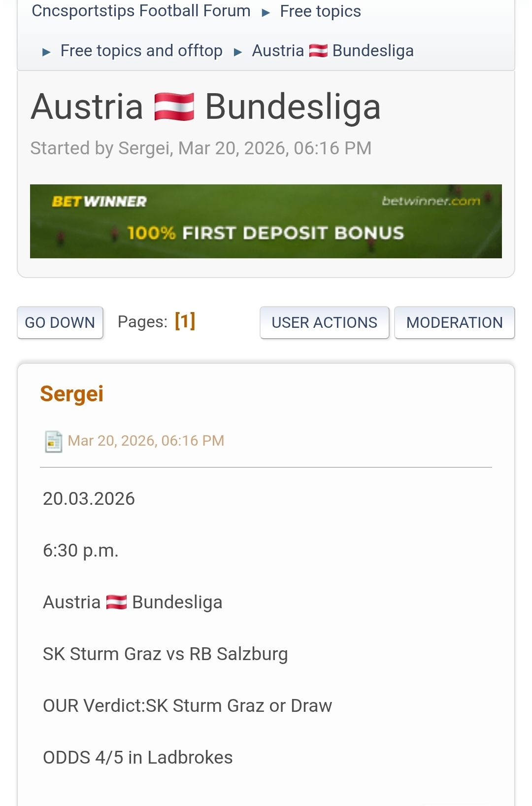Open Free topics and offtop board

pos(141,51)
